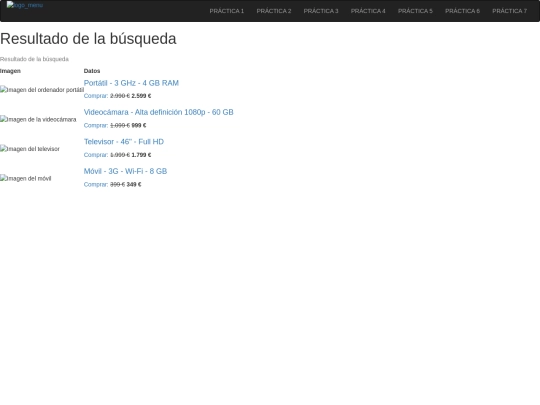
Task: Select the 349 € móvil price
Action: point(134,185)
